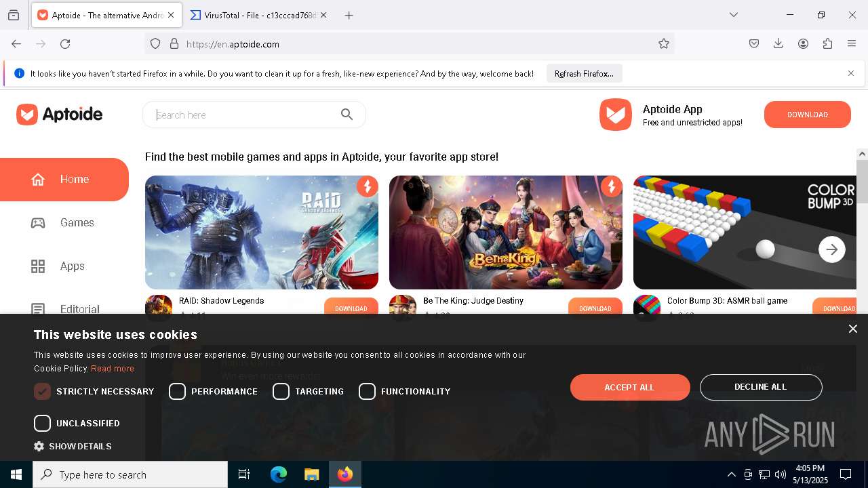Viewport: 868px width, 488px height.
Task: Click the Be The King app icon
Action: tap(403, 305)
